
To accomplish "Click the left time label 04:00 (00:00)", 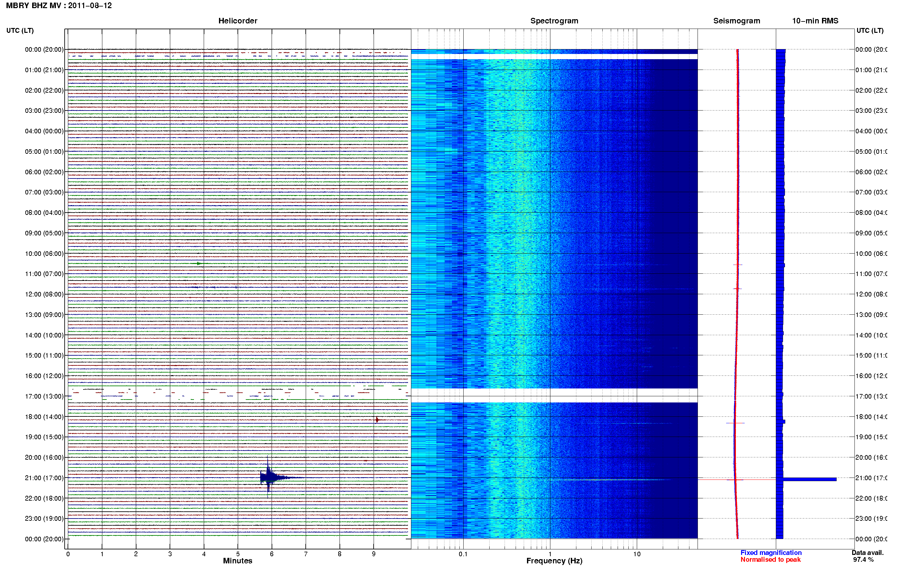I will pyautogui.click(x=44, y=131).
